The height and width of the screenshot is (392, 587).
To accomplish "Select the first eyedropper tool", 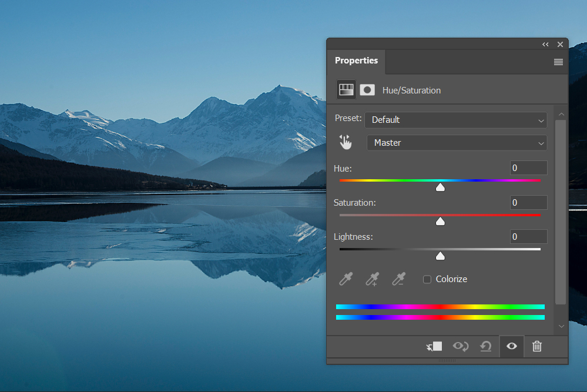I will (x=346, y=279).
